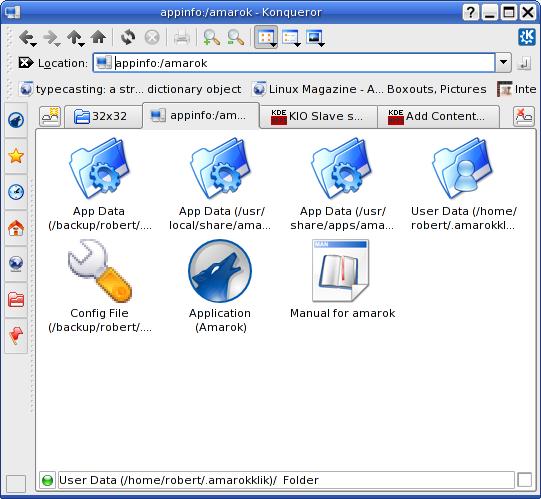Viewport: 541px width, 499px height.
Task: Click the Print toolbar icon
Action: click(x=181, y=37)
